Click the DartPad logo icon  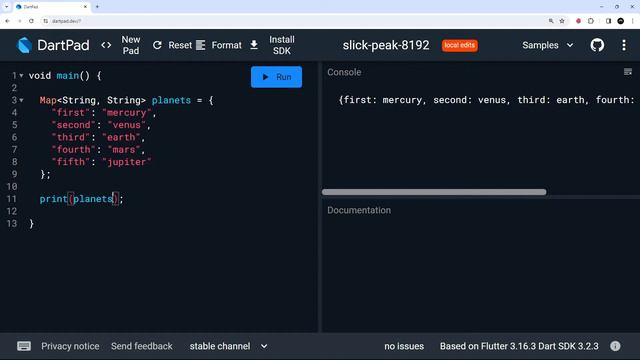point(24,45)
